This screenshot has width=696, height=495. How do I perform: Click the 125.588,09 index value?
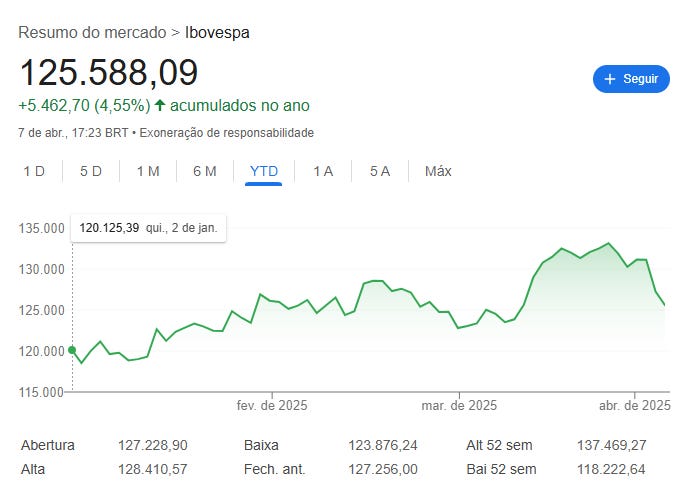point(109,72)
